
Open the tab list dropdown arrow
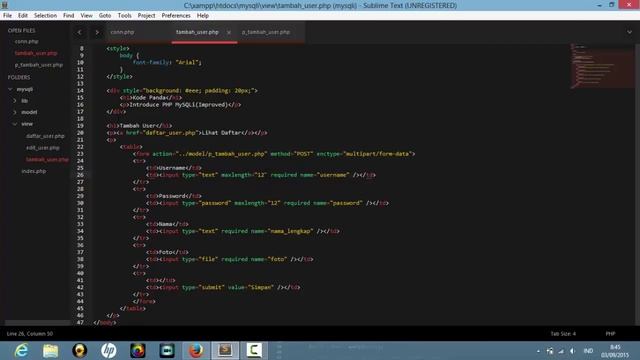[x=629, y=32]
